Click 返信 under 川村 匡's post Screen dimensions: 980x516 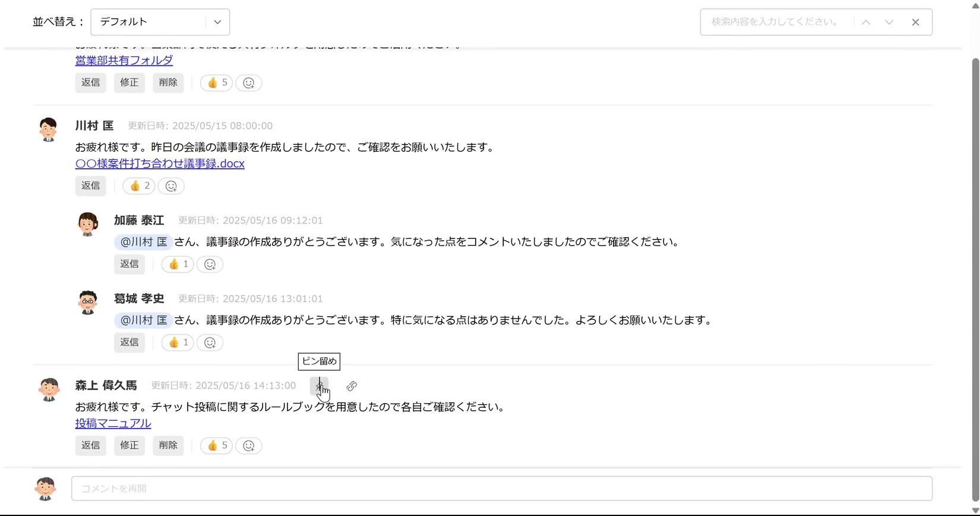90,186
